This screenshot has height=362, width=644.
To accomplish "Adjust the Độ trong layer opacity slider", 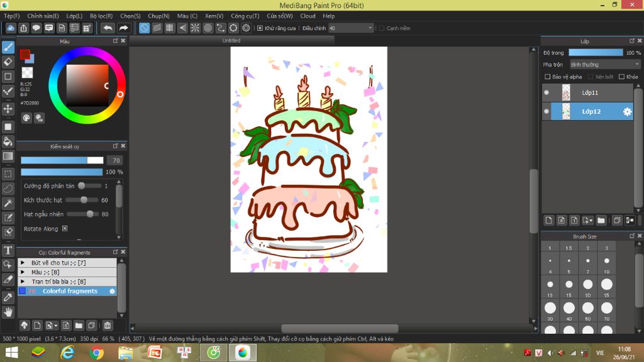I will pyautogui.click(x=596, y=53).
